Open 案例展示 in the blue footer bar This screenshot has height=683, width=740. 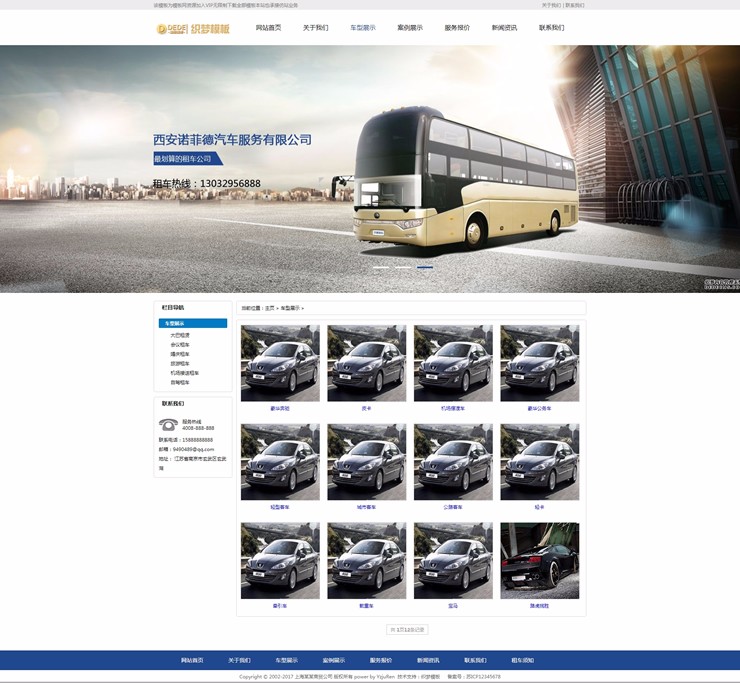tap(334, 660)
